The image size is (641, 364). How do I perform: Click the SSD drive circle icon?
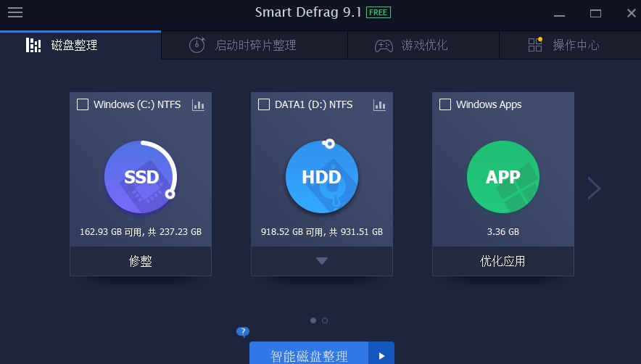pyautogui.click(x=141, y=177)
